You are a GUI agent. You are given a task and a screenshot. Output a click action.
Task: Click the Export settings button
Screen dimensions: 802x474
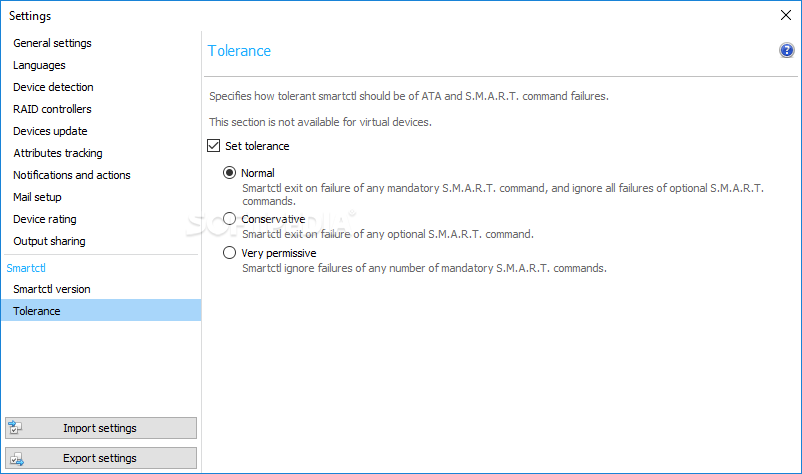tap(101, 458)
